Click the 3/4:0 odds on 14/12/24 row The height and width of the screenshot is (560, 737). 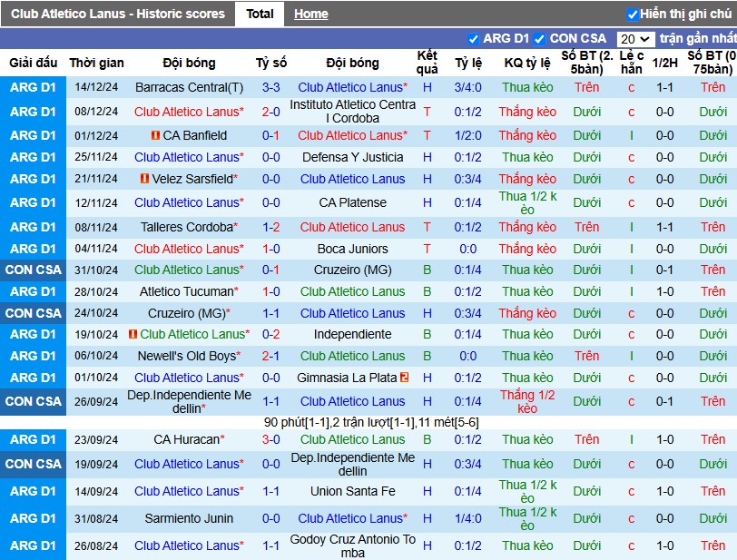(x=467, y=87)
